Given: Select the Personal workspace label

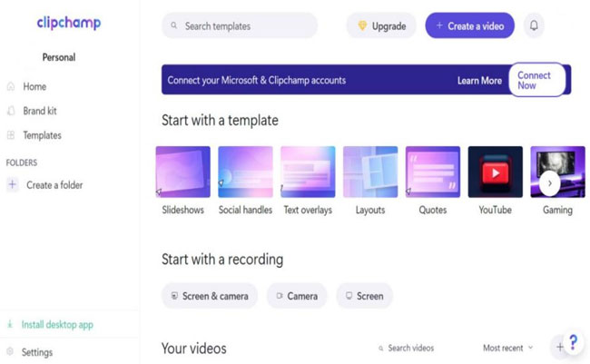Looking at the screenshot, I should 59,57.
